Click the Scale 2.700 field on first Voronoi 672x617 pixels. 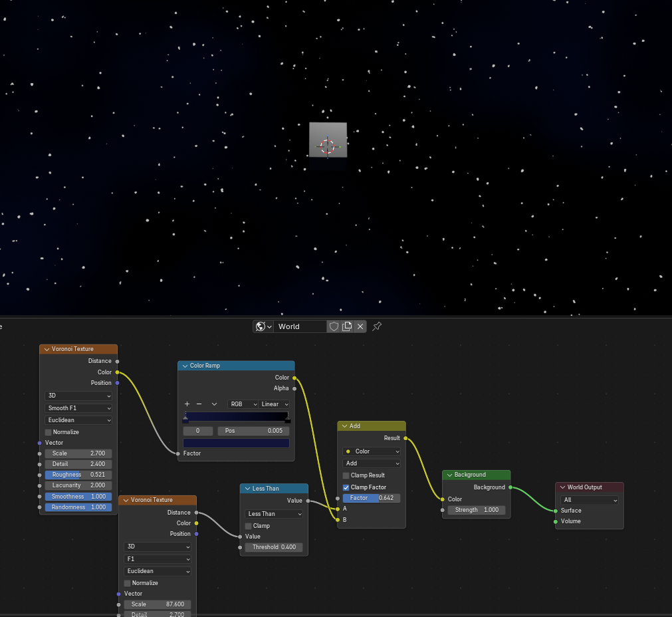pyautogui.click(x=78, y=453)
